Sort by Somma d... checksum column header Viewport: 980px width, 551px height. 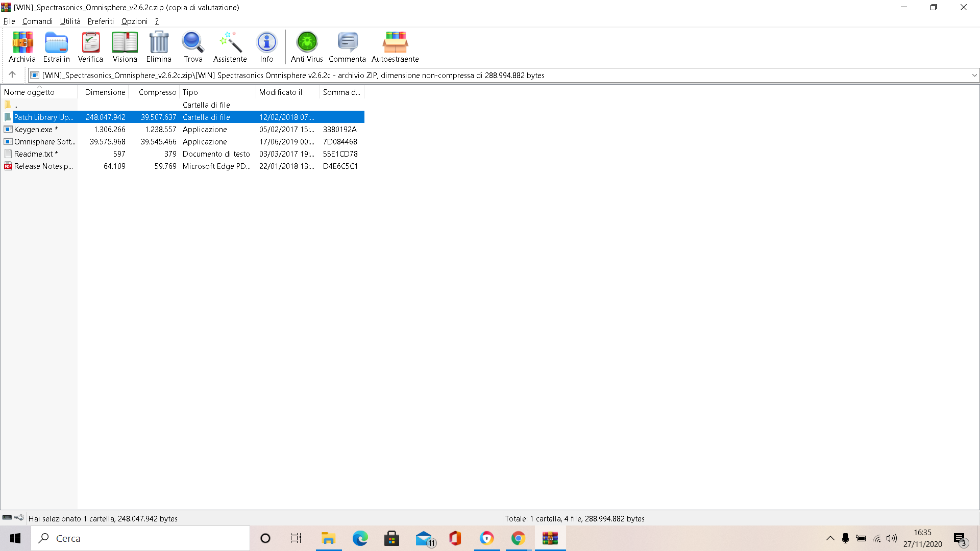point(341,92)
